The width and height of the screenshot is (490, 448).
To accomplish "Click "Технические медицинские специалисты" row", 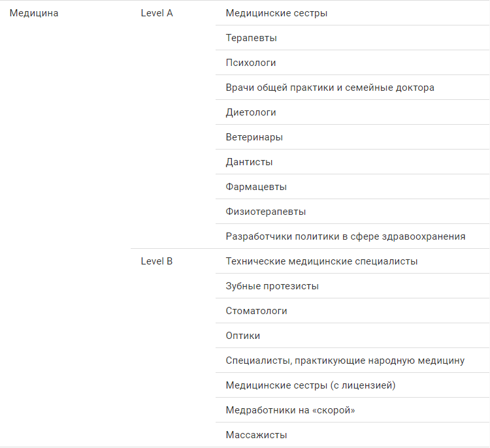I will [321, 261].
